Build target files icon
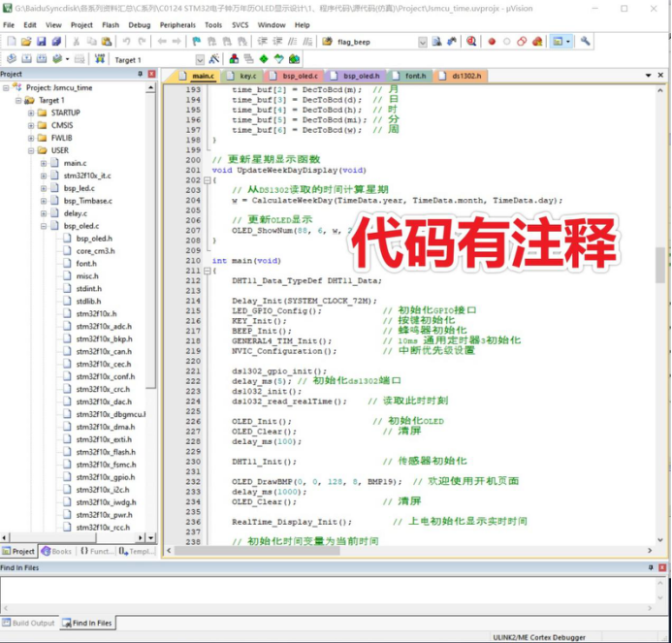Image resolution: width=672 pixels, height=643 pixels. (x=26, y=59)
